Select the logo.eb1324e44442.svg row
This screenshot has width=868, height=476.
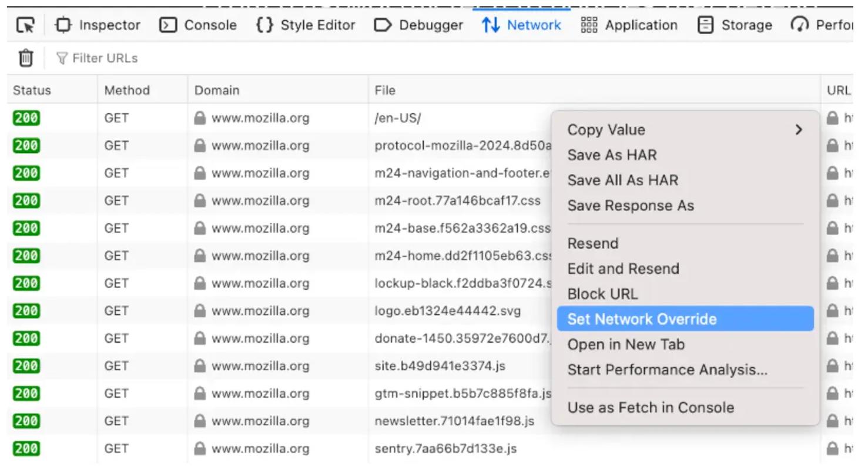point(448,311)
